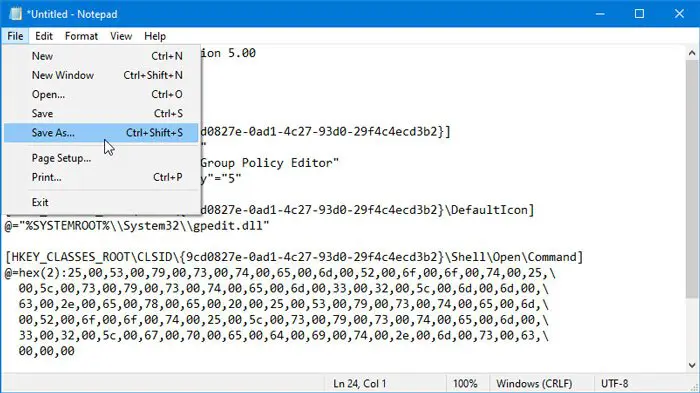Maximize the Notepad window
Viewport: 700px width, 393px height.
click(639, 14)
